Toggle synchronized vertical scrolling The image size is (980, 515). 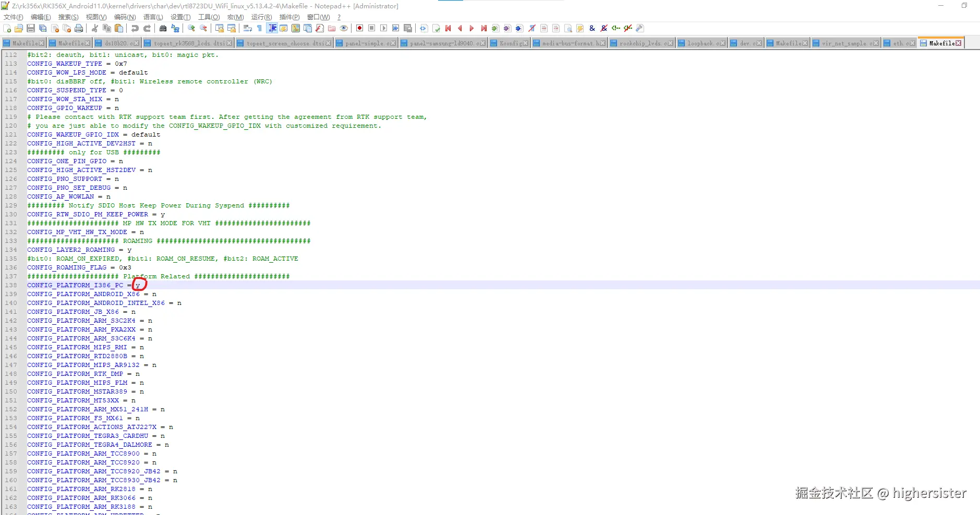click(220, 28)
